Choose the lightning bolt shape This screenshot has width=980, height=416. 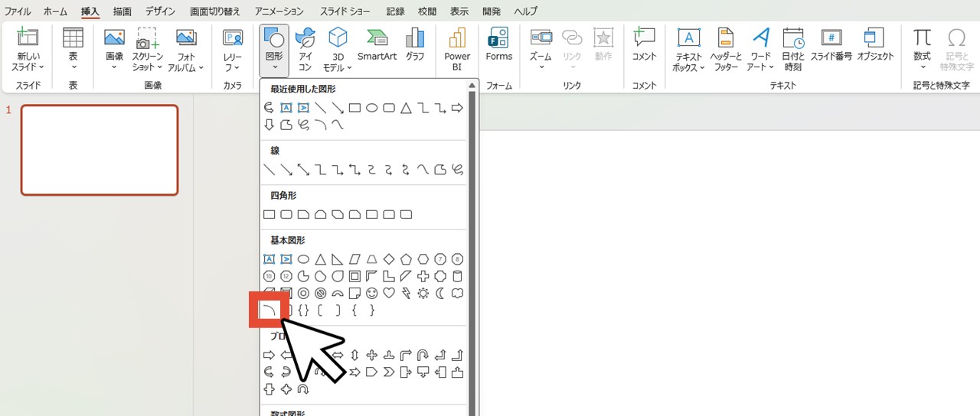click(x=406, y=293)
